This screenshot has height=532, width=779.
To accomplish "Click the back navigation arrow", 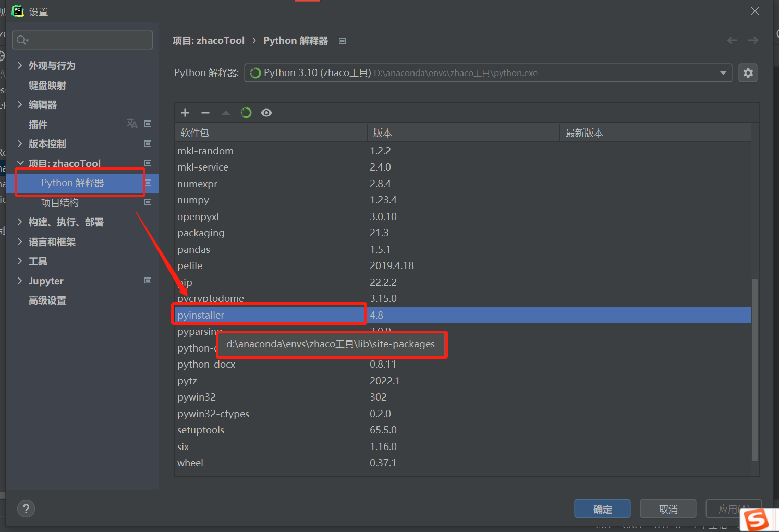I will point(732,40).
